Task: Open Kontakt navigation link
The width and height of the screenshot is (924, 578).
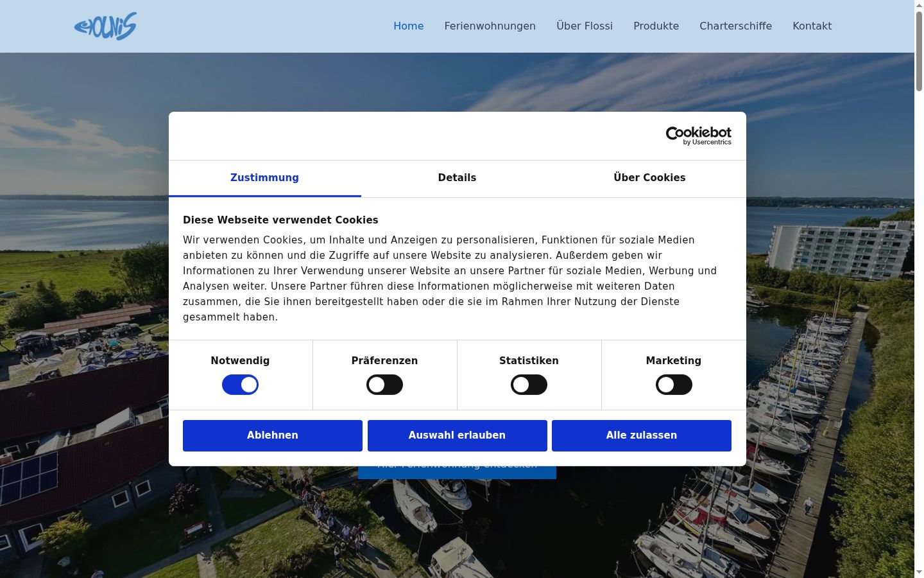Action: click(812, 26)
